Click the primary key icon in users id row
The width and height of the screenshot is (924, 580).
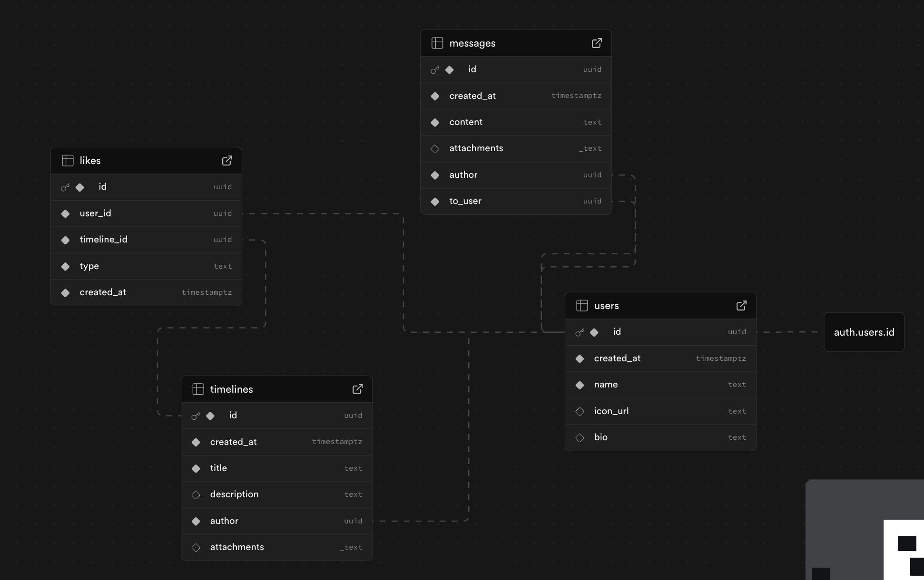[579, 332]
